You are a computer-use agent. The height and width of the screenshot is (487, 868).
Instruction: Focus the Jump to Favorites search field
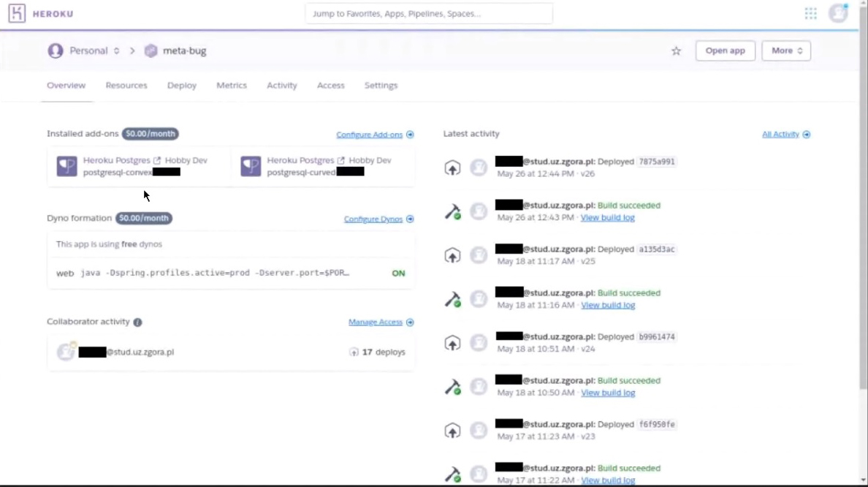click(x=429, y=14)
